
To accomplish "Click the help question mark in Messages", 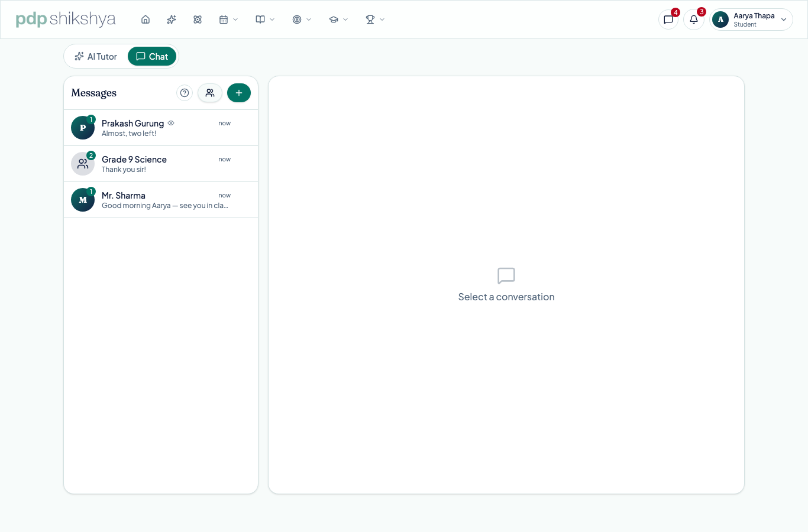I will click(x=185, y=93).
